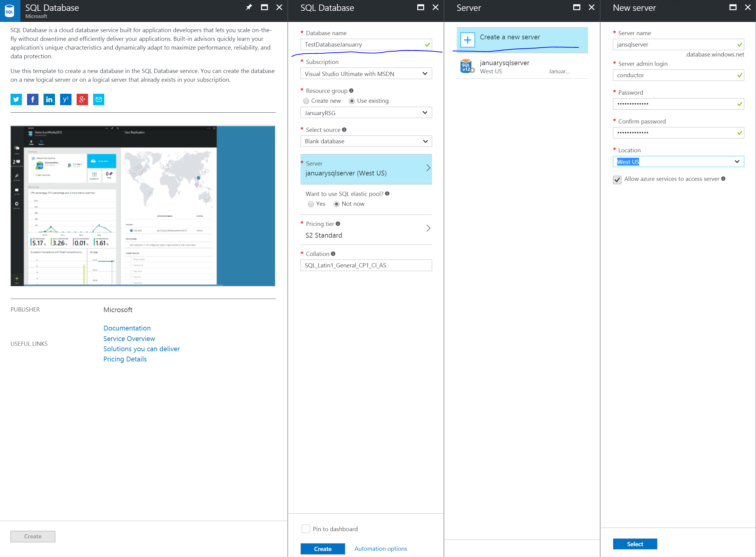The width and height of the screenshot is (756, 557).
Task: Share on Google Plus icon
Action: point(82,99)
